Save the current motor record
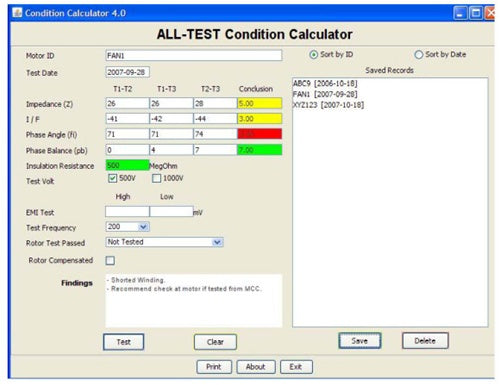The image size is (500, 385). (360, 341)
